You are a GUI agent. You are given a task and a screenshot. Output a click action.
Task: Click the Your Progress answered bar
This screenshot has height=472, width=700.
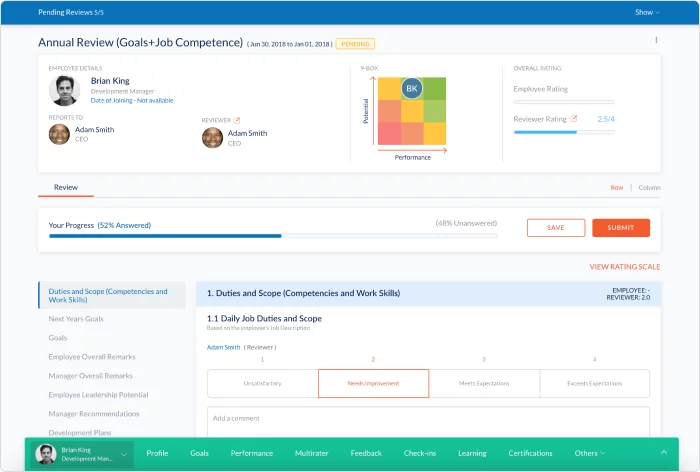tap(165, 236)
